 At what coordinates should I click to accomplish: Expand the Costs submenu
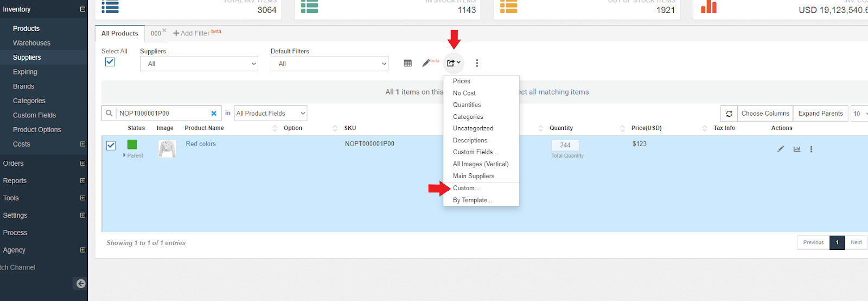[x=82, y=144]
